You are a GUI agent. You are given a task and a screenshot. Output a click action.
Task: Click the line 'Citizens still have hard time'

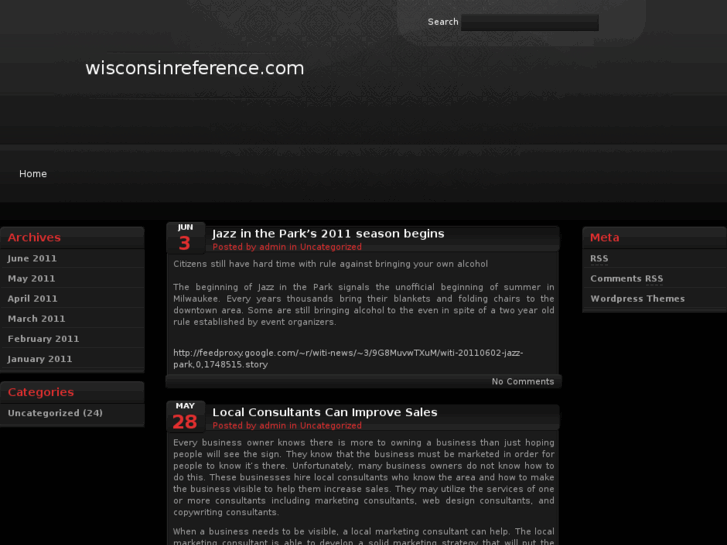[x=331, y=264]
